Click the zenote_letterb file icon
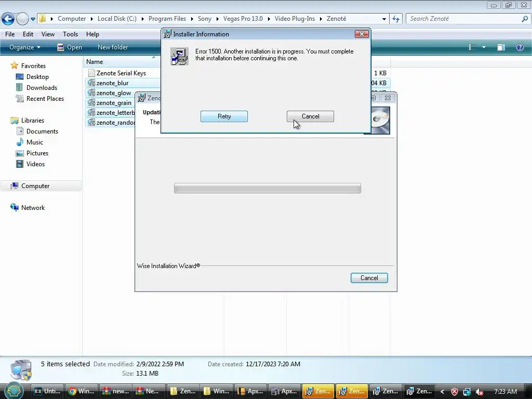Image resolution: width=532 pixels, height=399 pixels. pos(91,112)
